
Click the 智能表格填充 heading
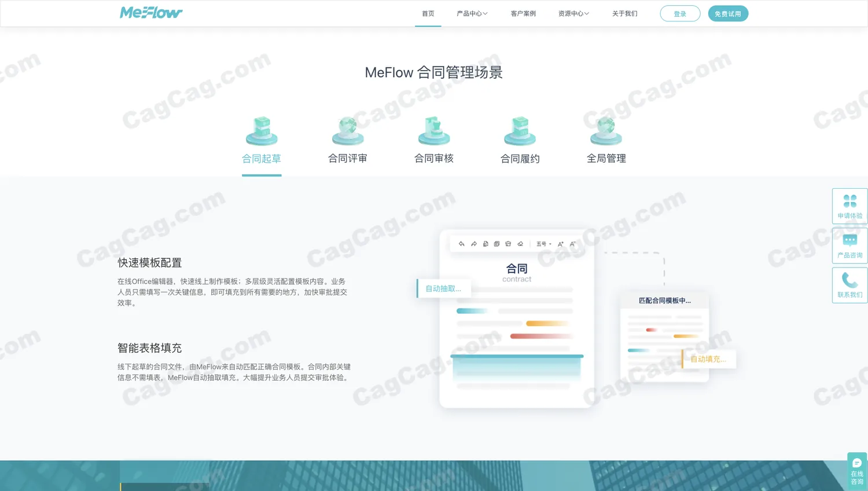150,348
